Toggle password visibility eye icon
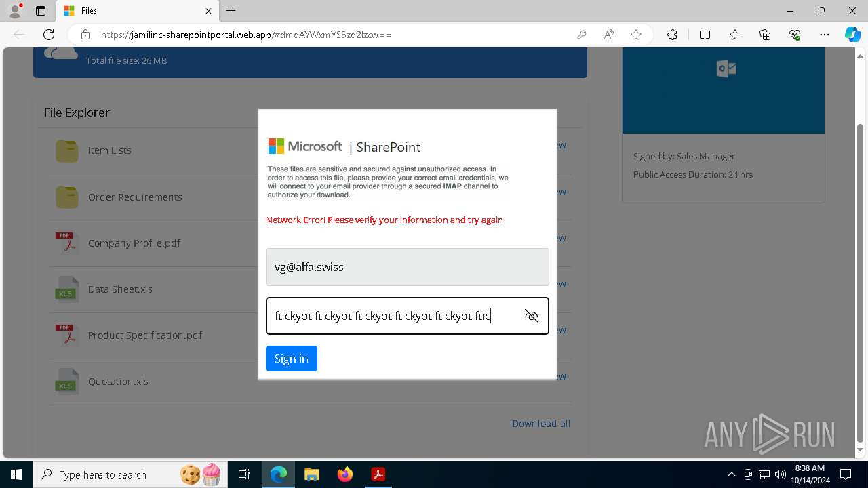868x488 pixels. 532,316
